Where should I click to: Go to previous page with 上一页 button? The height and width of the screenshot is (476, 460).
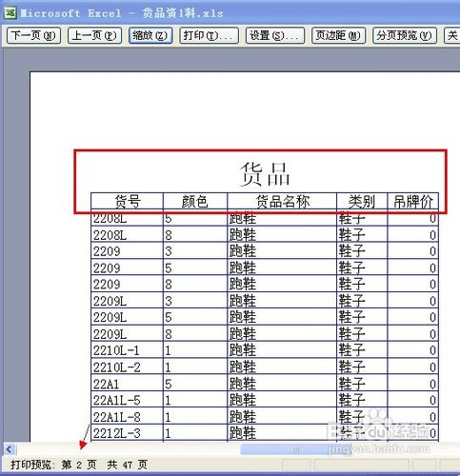point(94,35)
